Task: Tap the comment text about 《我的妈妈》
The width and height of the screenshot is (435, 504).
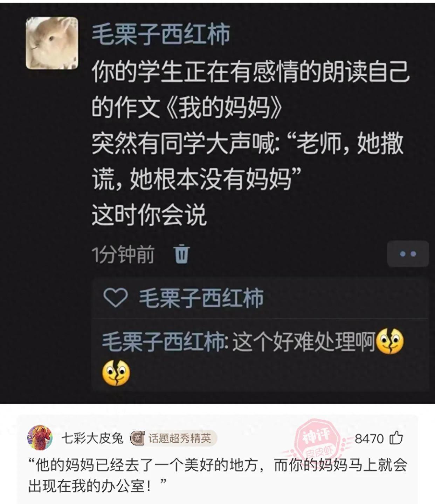Action: tap(250, 143)
